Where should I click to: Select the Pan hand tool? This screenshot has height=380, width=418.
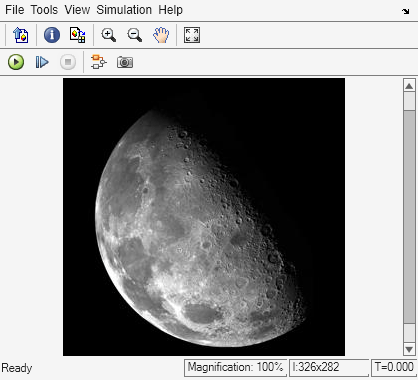161,35
